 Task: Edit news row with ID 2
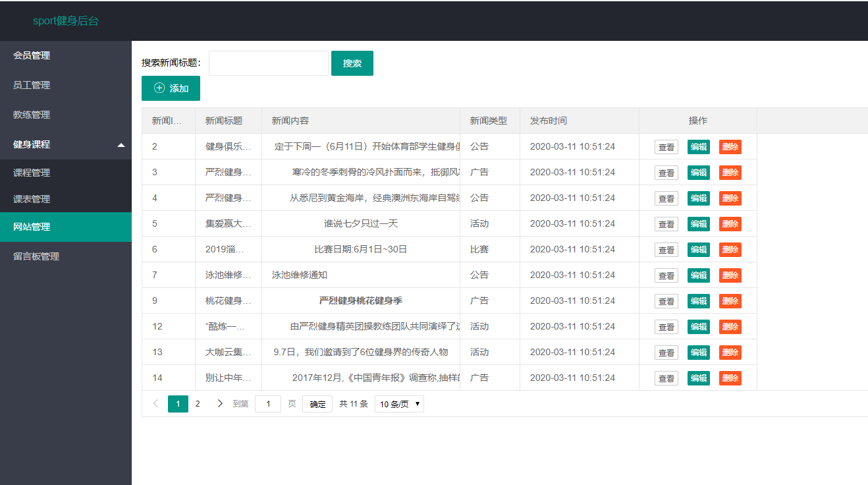coord(699,147)
